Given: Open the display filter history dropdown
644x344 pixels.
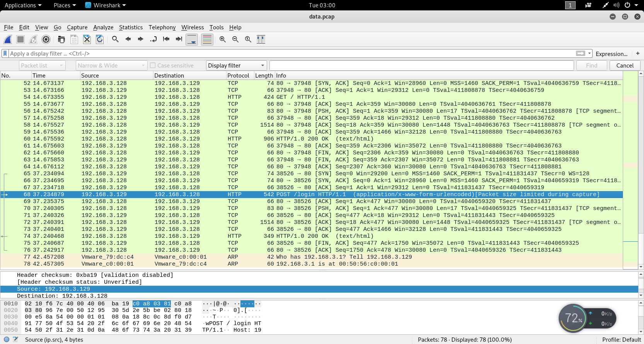Looking at the screenshot, I should coord(589,54).
